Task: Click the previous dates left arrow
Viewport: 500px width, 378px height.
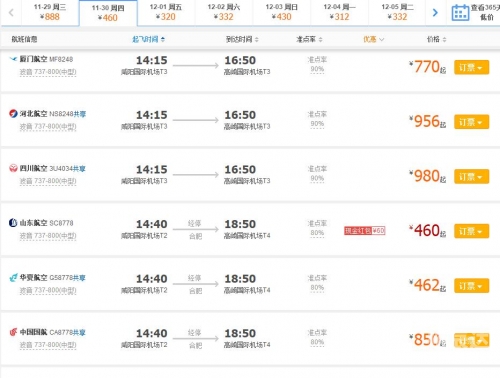Action: pyautogui.click(x=11, y=13)
